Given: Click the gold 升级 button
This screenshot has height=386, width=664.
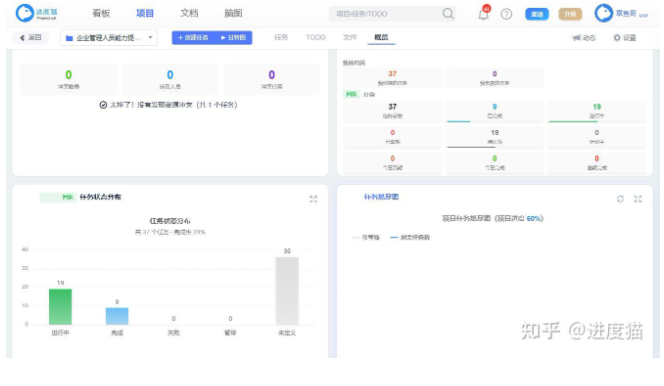Looking at the screenshot, I should click(x=570, y=14).
